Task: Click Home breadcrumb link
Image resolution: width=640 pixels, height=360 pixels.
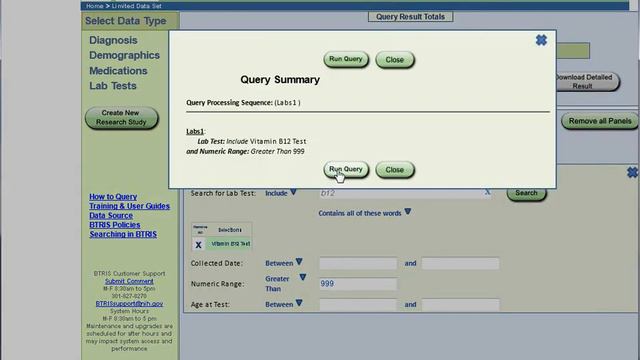Action: 94,6
